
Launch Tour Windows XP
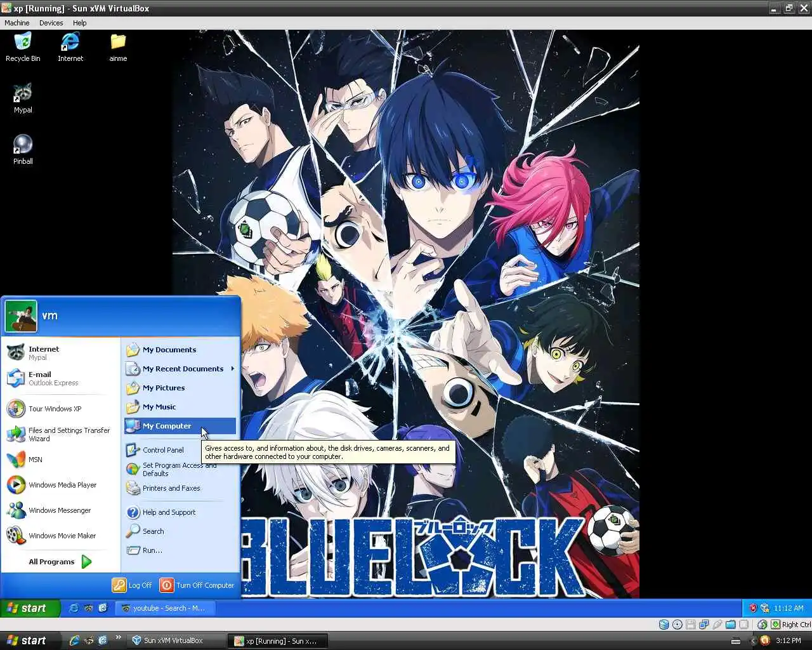(62, 409)
